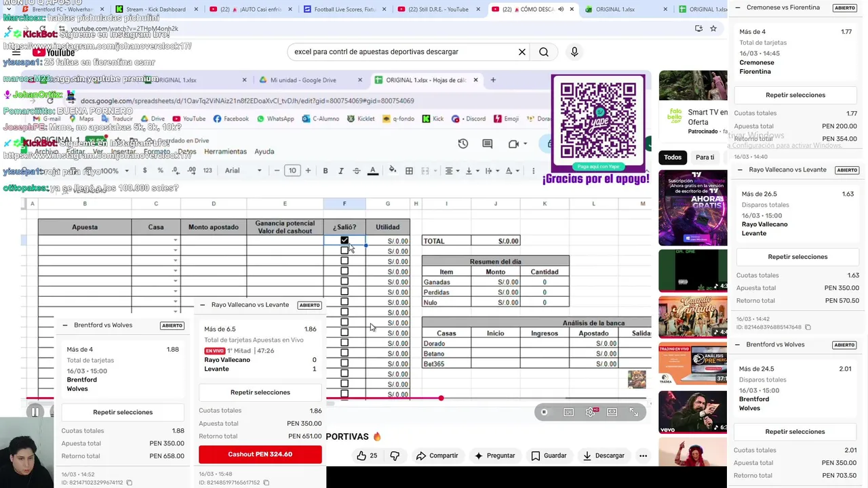Screen dimensions: 868x488
Task: Check the ¿Salió? box in the third row
Action: (344, 261)
